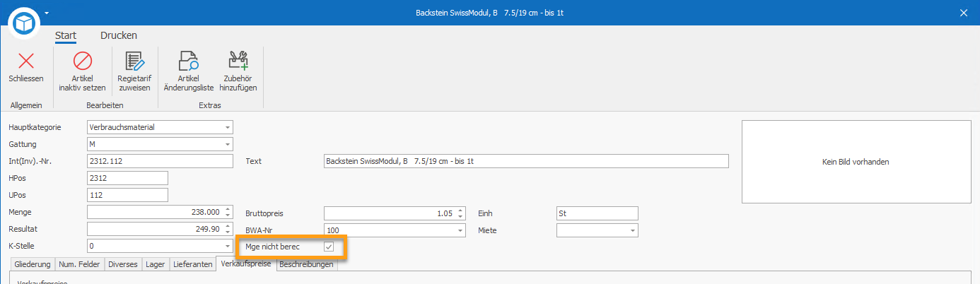This screenshot has height=284, width=980.
Task: Open the Hauptkategorie dropdown
Action: 227,127
